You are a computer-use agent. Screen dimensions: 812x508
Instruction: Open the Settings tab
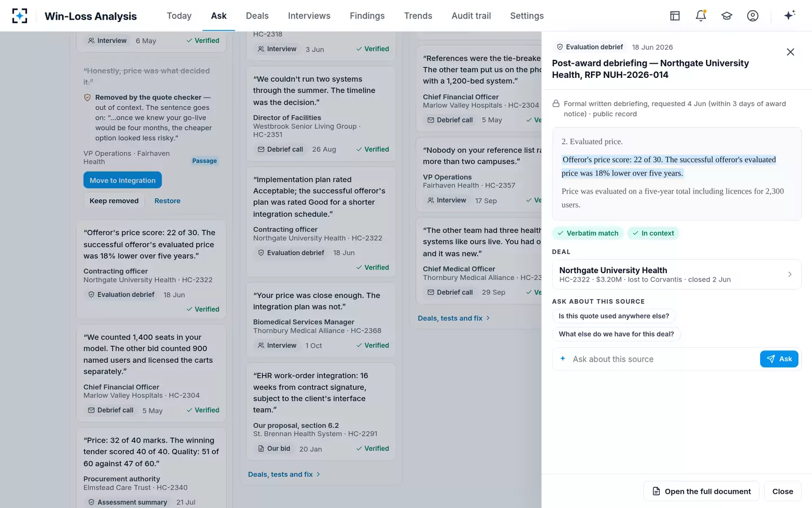point(527,16)
